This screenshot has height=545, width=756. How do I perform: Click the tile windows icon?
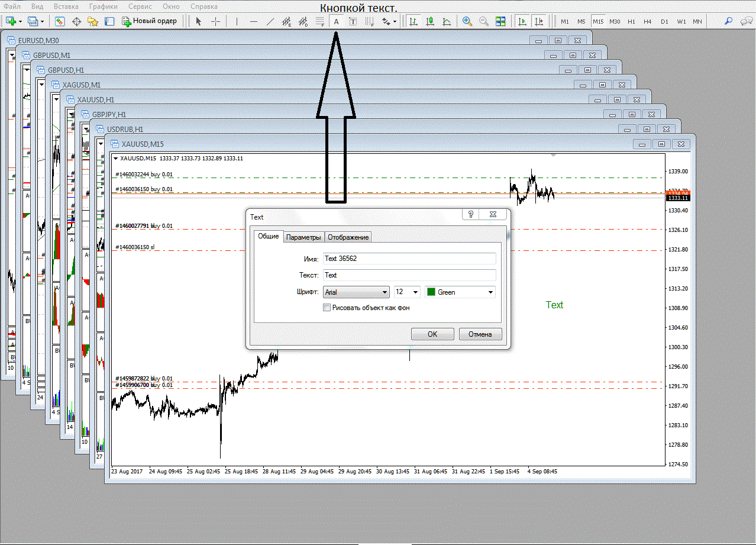point(500,21)
